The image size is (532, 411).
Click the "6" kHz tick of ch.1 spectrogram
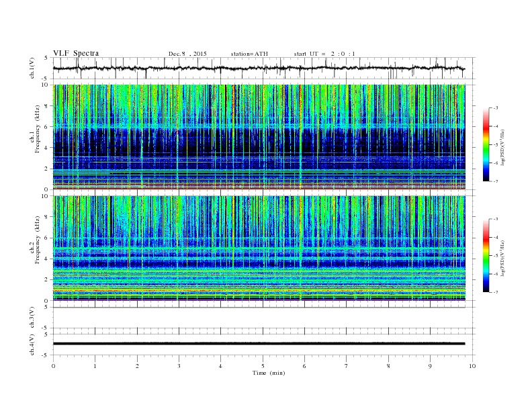46,127
